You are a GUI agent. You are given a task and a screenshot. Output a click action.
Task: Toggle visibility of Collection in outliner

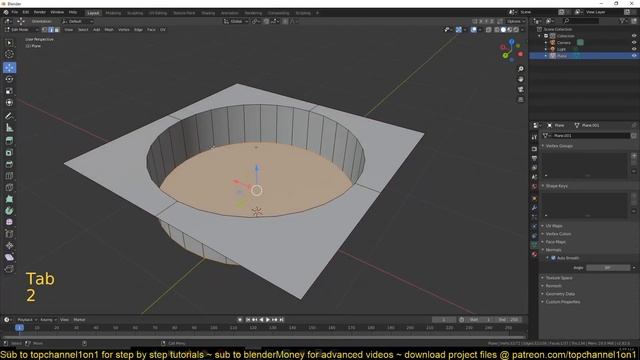coord(634,36)
